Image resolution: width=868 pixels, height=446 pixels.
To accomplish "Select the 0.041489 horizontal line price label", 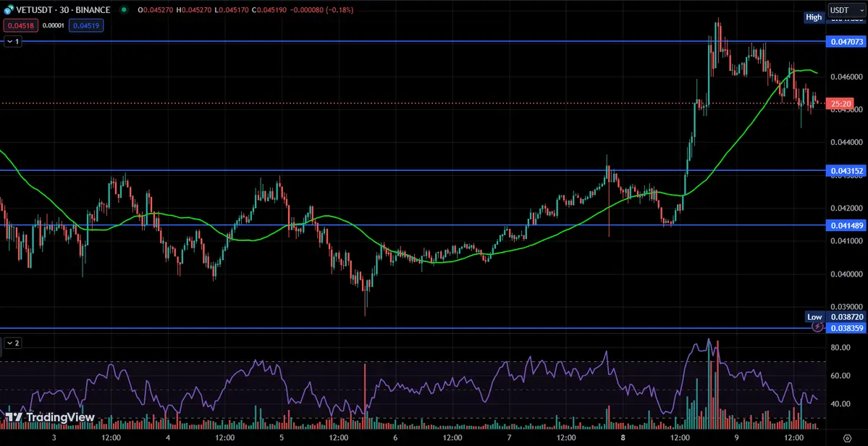I will pyautogui.click(x=846, y=225).
